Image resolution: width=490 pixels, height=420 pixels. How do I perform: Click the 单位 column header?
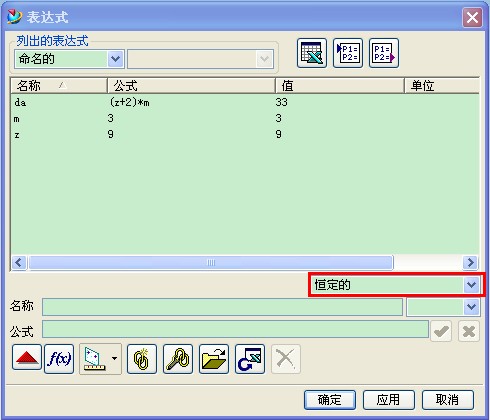coord(442,86)
